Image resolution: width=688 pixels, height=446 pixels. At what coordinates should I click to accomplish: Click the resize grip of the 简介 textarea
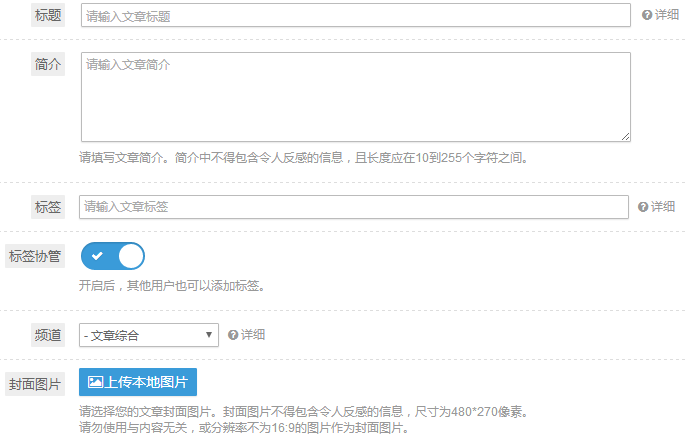click(x=625, y=136)
